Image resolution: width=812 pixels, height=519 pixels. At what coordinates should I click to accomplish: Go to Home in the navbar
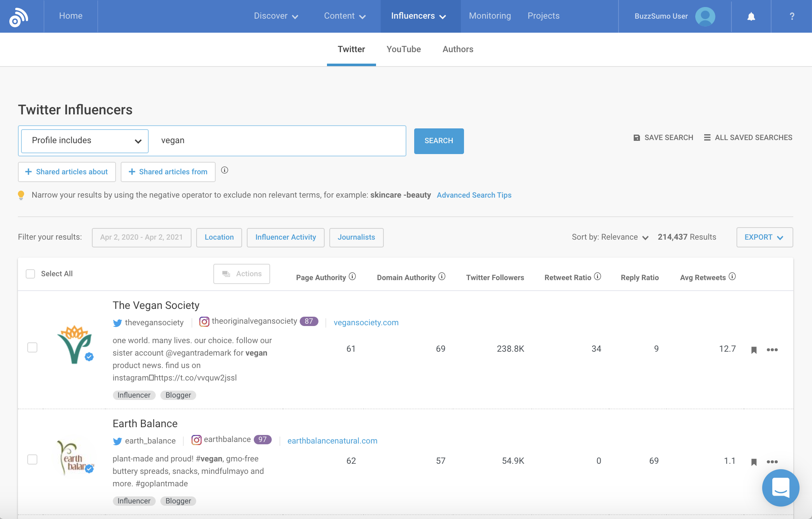pos(71,16)
